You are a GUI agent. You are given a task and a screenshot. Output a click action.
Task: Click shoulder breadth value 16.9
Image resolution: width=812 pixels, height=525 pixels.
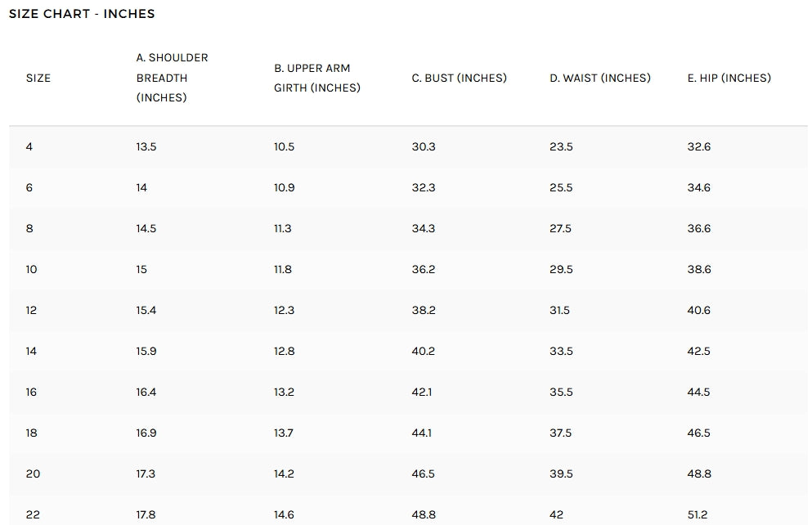point(146,433)
